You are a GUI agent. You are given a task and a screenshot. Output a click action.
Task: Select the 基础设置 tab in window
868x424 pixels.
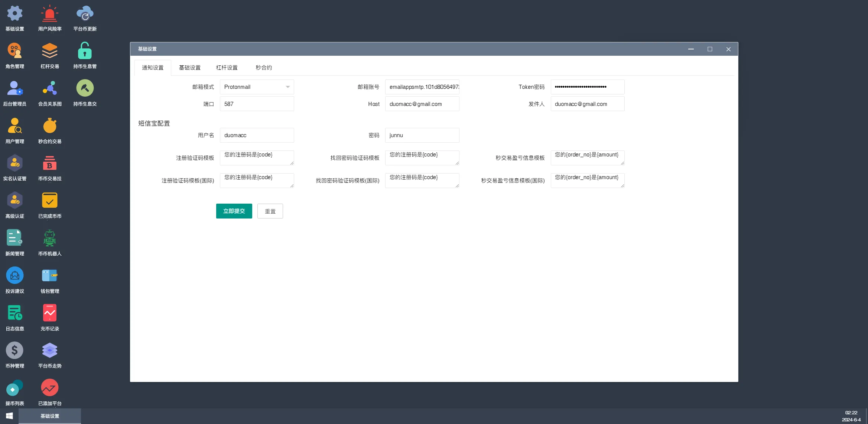tap(189, 68)
